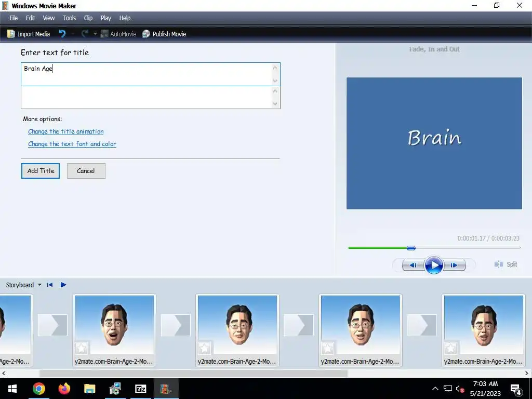Click effects star on rightmost clip

(450, 348)
